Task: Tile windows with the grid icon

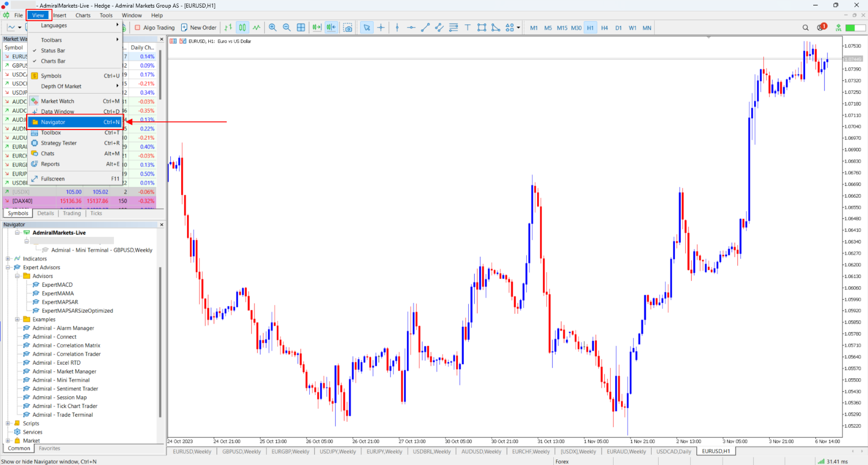Action: coord(301,28)
